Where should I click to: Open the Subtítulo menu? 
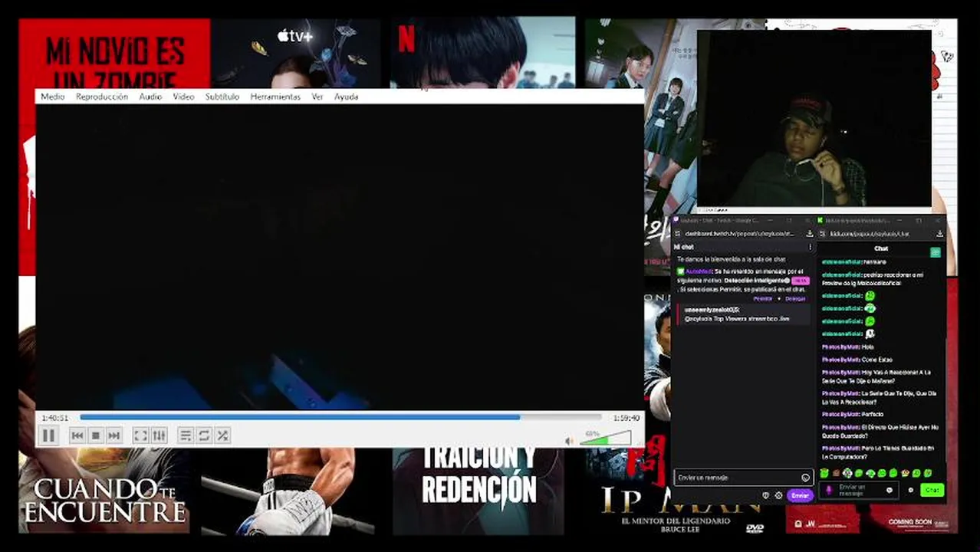pyautogui.click(x=222, y=97)
